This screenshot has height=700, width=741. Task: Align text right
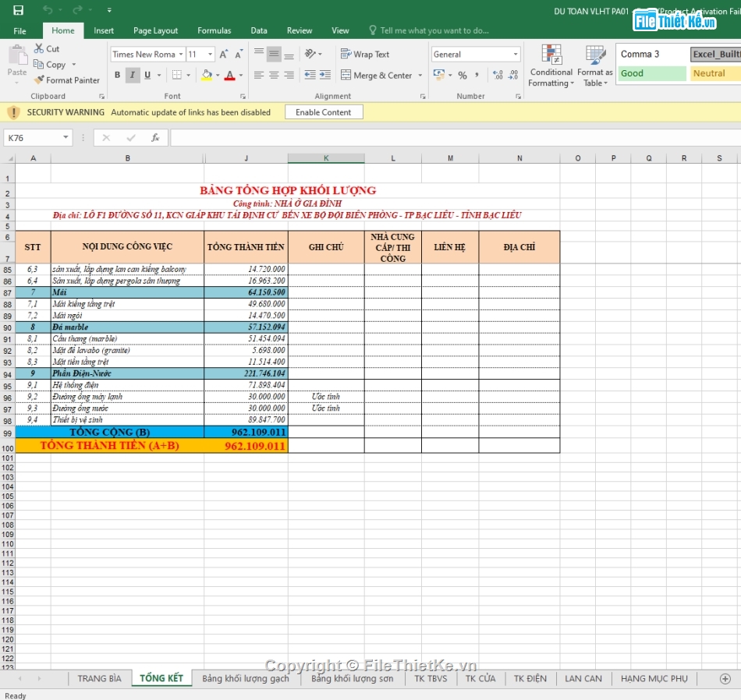[289, 75]
